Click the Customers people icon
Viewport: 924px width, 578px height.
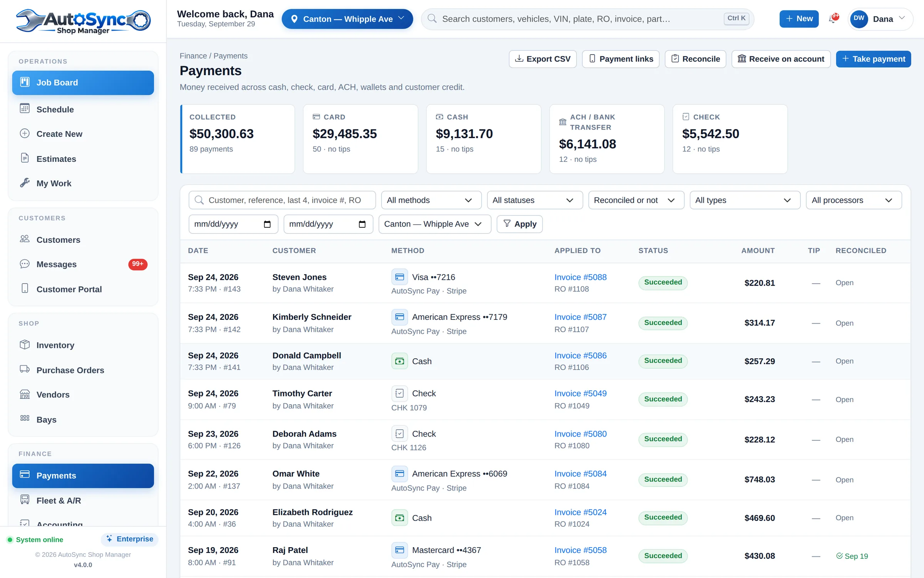[25, 239]
